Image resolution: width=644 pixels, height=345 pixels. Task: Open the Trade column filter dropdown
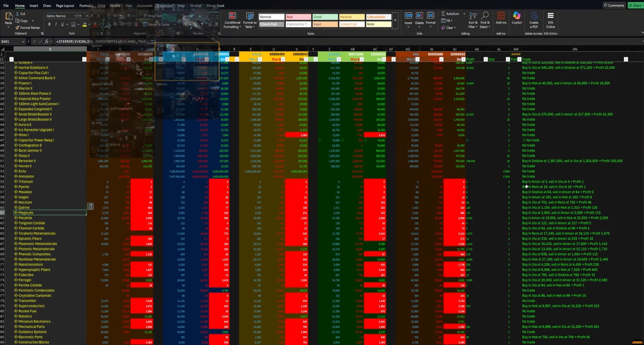pyautogui.click(x=626, y=59)
